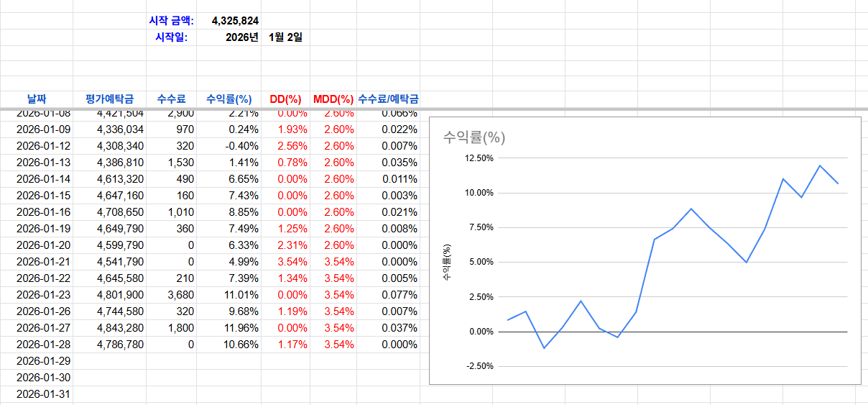Viewport: 868px width, 405px height.
Task: Click the DD cell 2.31%
Action: pos(285,245)
